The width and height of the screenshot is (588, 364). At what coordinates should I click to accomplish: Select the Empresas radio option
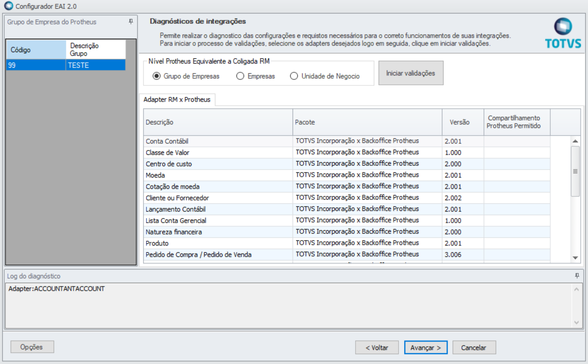click(x=240, y=76)
